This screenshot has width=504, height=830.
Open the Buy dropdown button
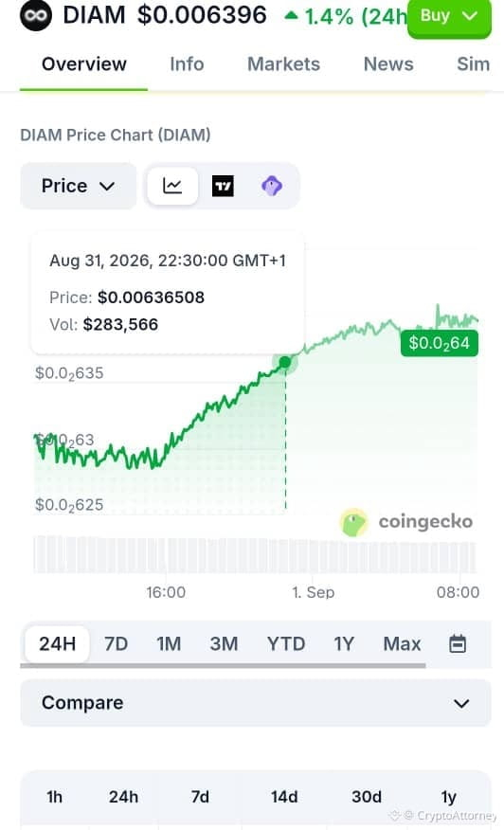(449, 18)
